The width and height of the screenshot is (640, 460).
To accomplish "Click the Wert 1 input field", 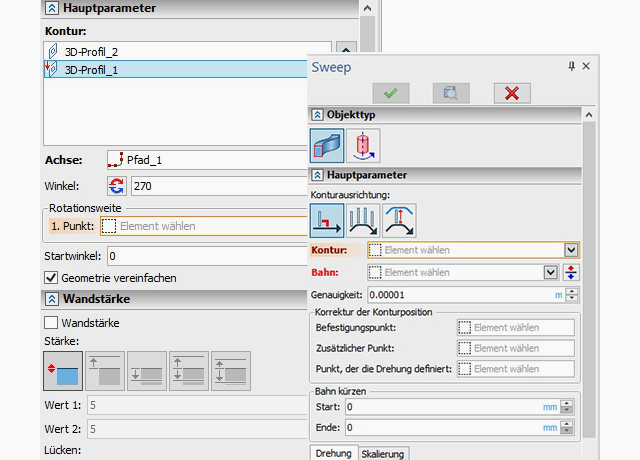I will [197, 405].
